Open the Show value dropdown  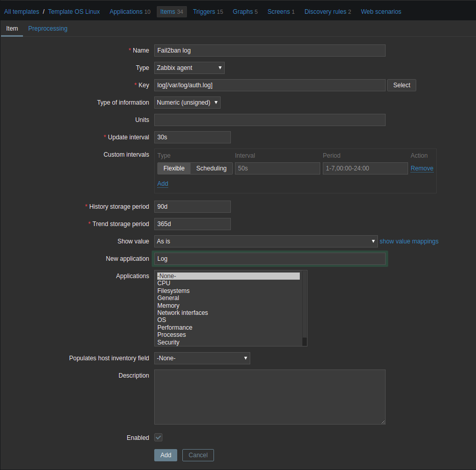coord(266,241)
